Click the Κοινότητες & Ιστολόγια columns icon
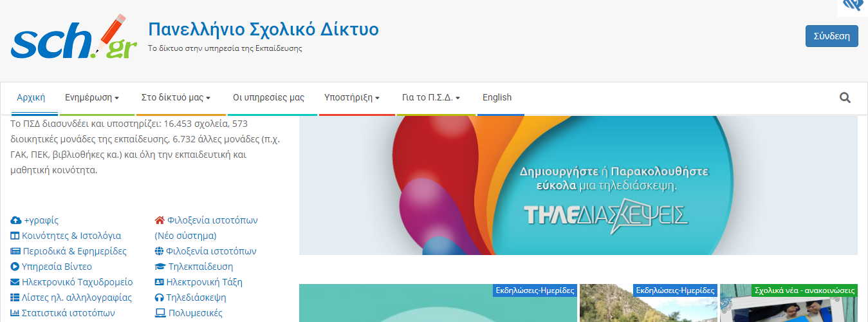 click(15, 236)
